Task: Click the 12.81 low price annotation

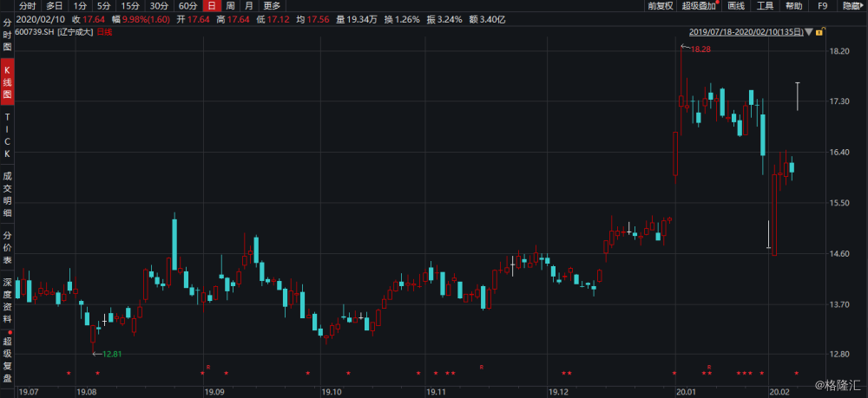Action: [112, 354]
